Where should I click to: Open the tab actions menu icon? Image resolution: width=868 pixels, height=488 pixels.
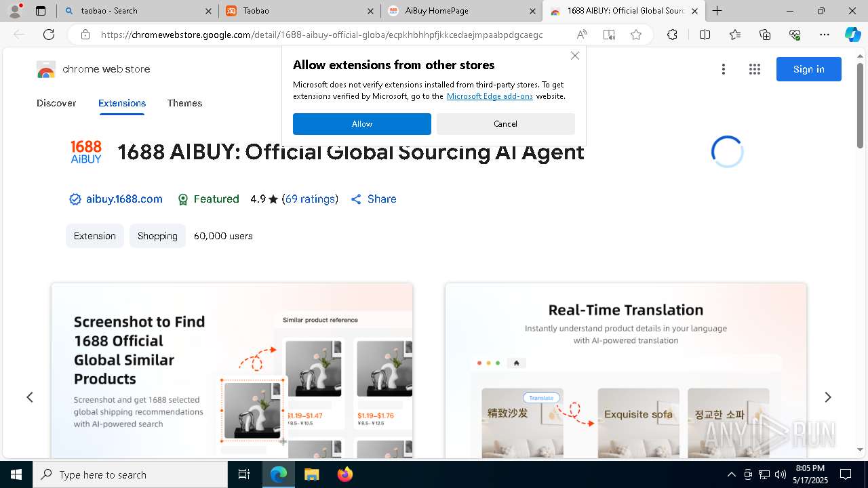coord(41,11)
